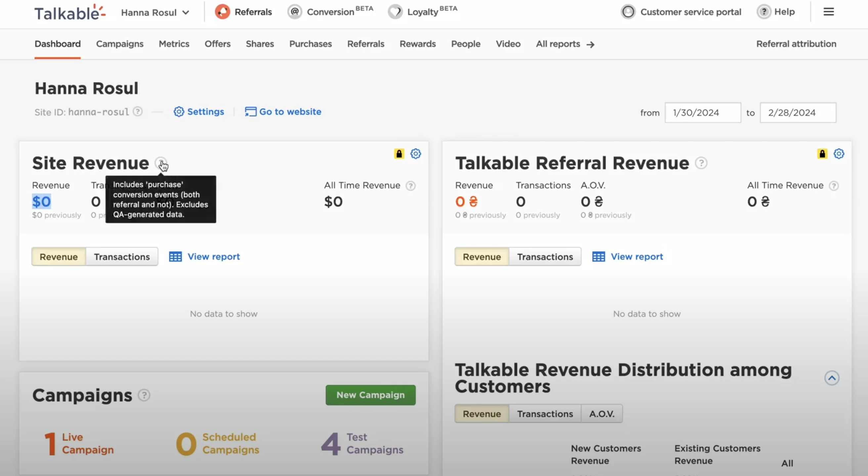Click the from date field 1/30/2024
Screen dimensions: 868x476
[x=703, y=113]
